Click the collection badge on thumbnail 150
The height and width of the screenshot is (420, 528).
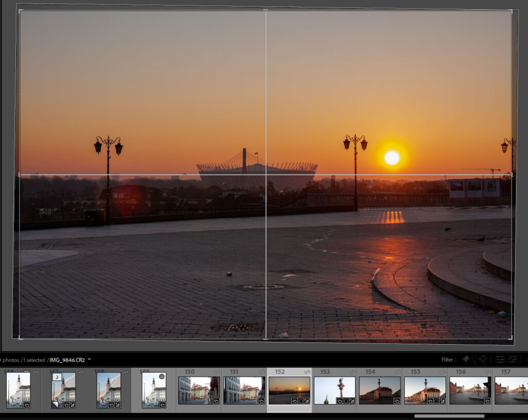pyautogui.click(x=216, y=400)
